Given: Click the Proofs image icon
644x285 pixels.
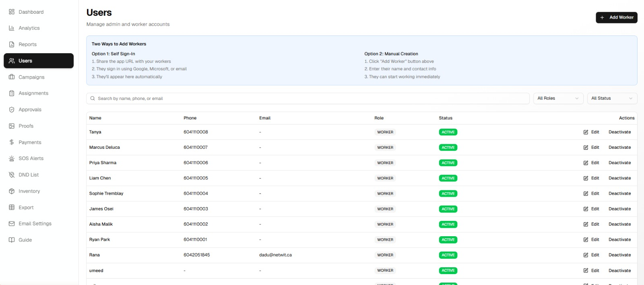Looking at the screenshot, I should (12, 126).
